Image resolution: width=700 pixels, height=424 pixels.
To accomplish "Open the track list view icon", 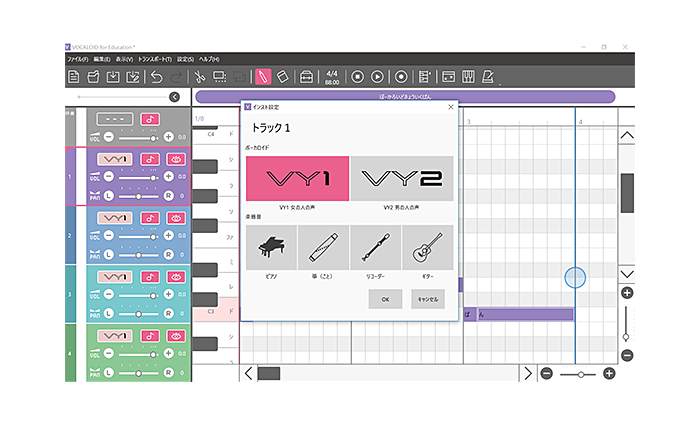I will (x=425, y=77).
